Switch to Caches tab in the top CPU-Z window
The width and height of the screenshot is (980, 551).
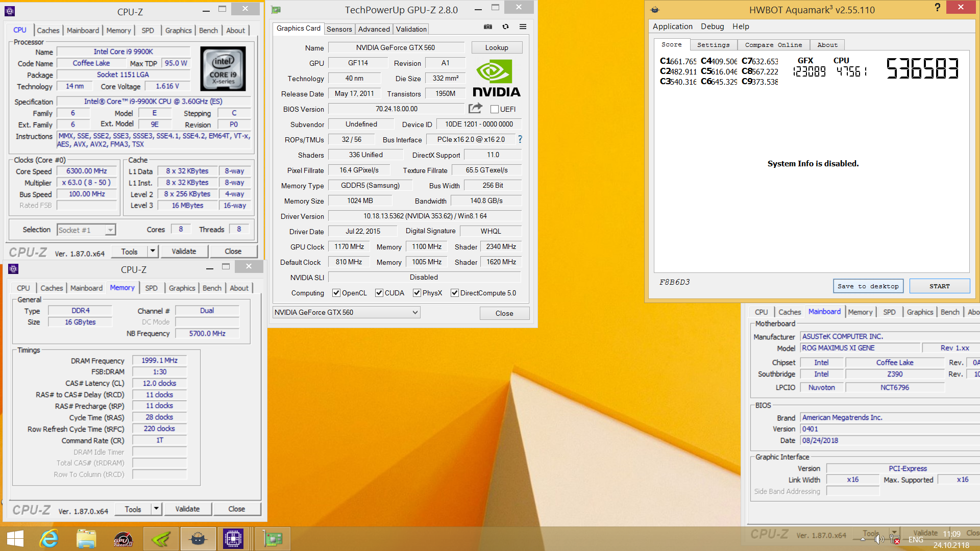point(48,31)
